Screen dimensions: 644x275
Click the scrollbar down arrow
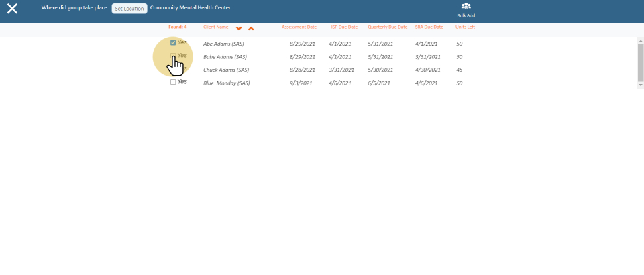(x=640, y=85)
